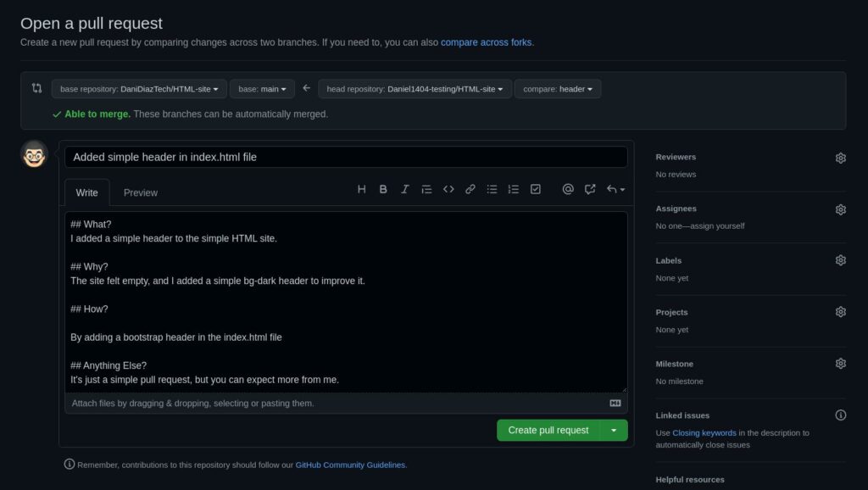
Task: Insert code with the code formatting icon
Action: pos(448,189)
